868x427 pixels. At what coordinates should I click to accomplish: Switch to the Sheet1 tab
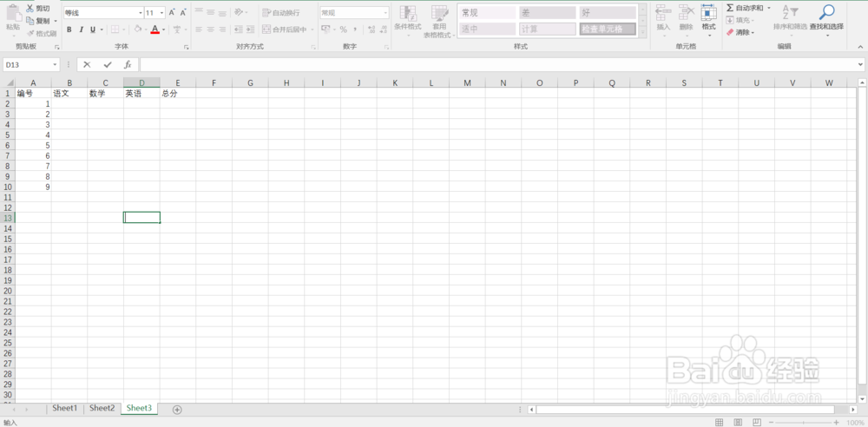point(65,408)
